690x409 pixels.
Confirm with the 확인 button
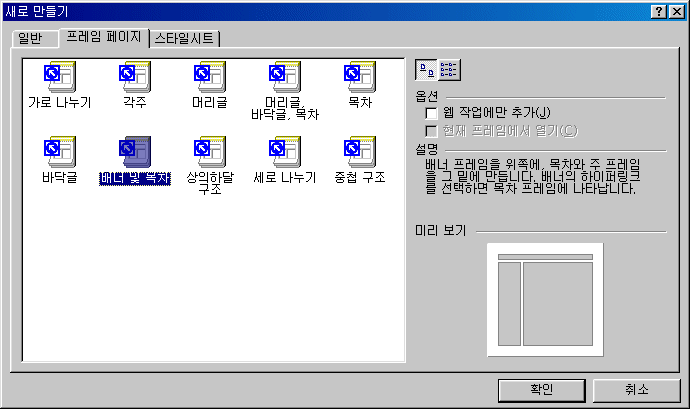click(542, 391)
